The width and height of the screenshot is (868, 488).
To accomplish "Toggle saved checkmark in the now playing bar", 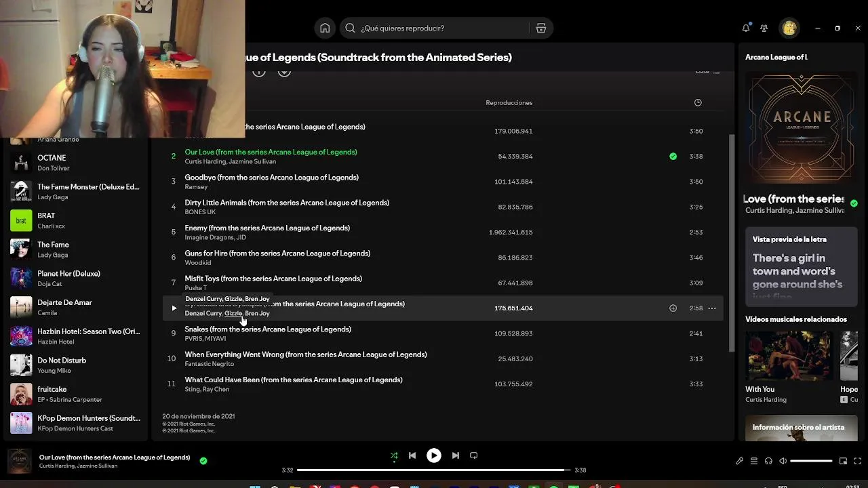I will pos(203,461).
